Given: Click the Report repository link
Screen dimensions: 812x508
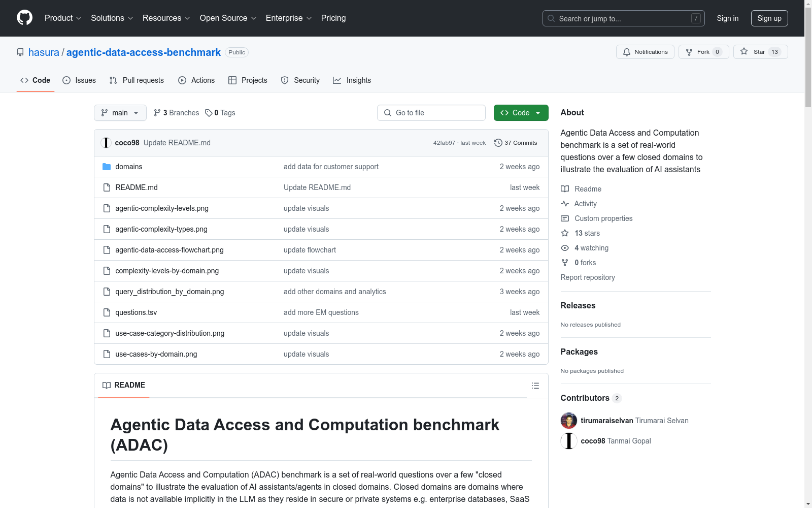Looking at the screenshot, I should coord(588,277).
